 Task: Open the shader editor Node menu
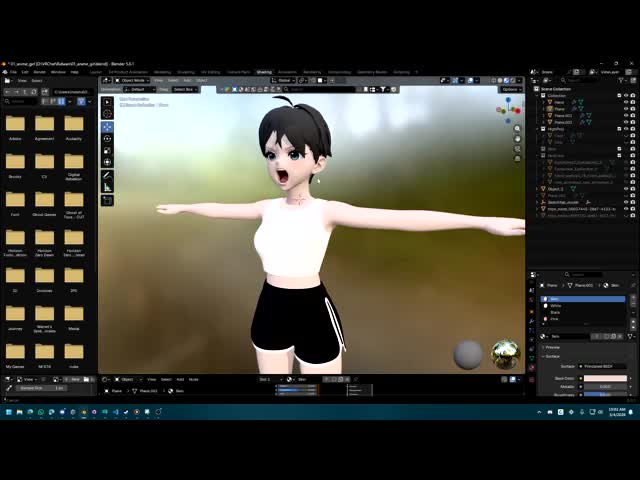click(x=193, y=380)
